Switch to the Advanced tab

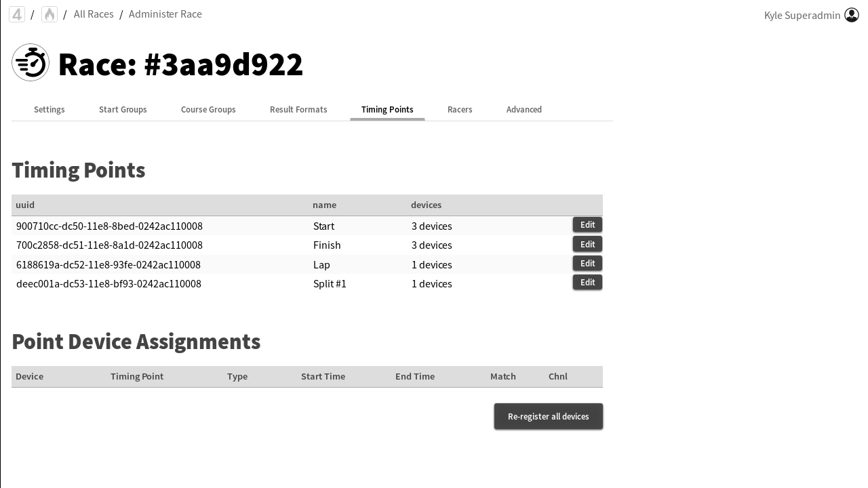point(524,110)
